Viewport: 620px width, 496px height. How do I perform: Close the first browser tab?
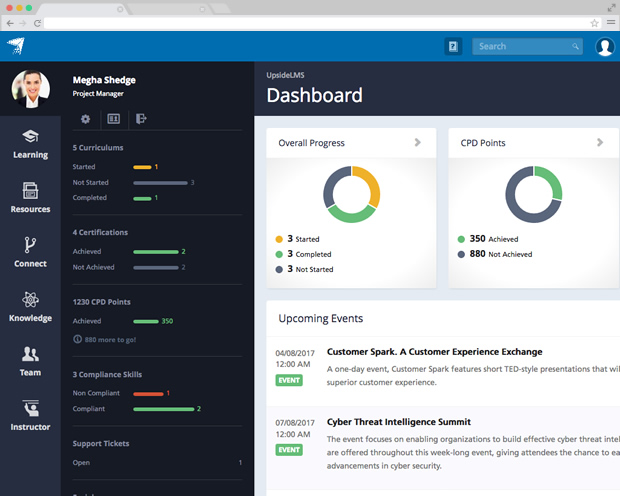coord(120,9)
